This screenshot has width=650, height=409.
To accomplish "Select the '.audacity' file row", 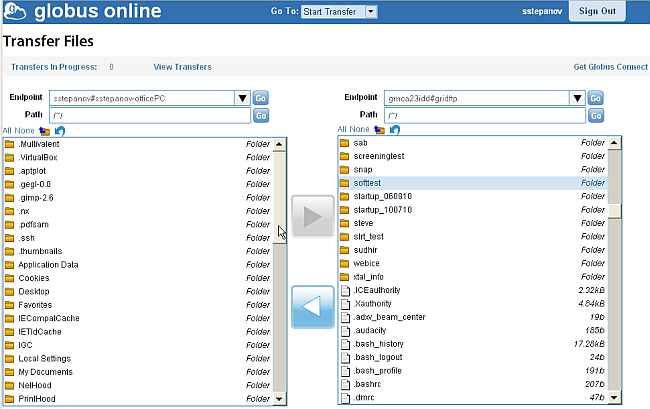I will point(473,330).
